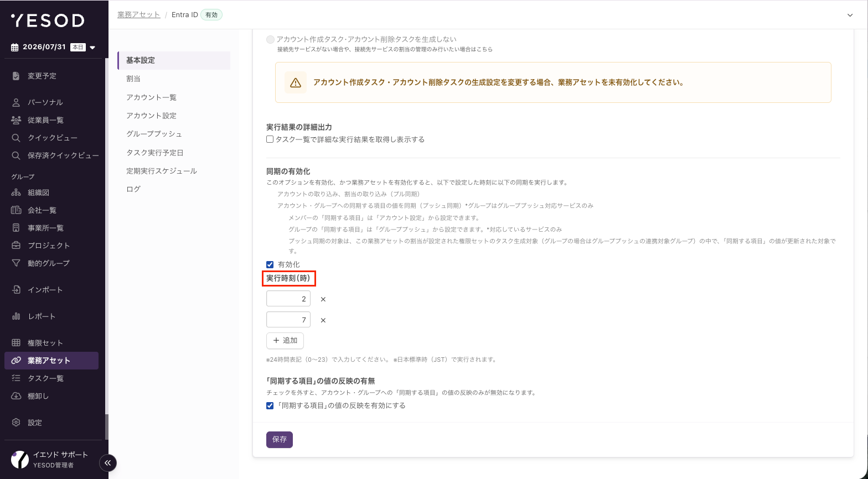This screenshot has width=868, height=479.
Task: Collapse the sidebar with double-chevron icon
Action: (x=108, y=462)
